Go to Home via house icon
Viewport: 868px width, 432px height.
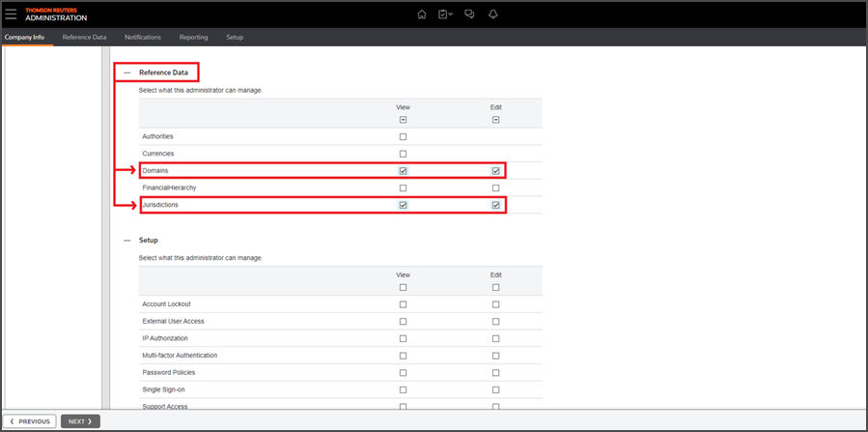[422, 14]
